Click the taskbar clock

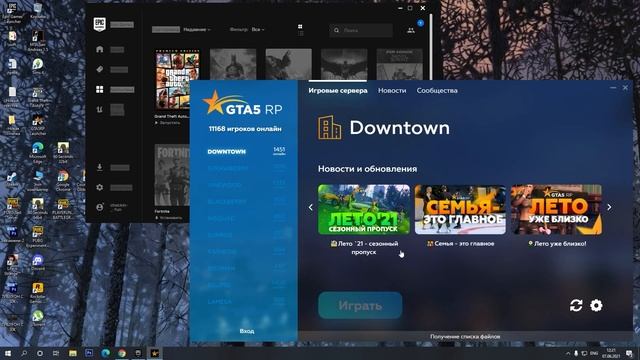611,353
